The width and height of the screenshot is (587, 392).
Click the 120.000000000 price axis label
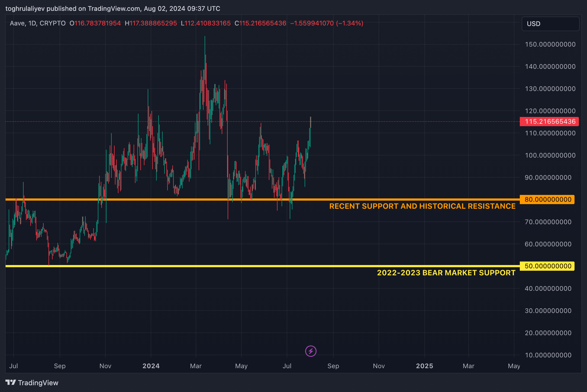tap(550, 111)
